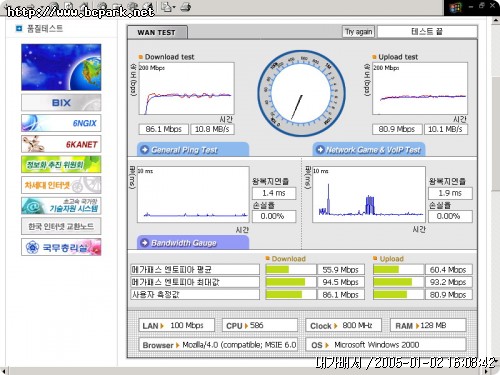Image resolution: width=500 pixels, height=375 pixels.
Task: Click the 메가패스 엔토피아 평균 row label
Action: [195, 269]
